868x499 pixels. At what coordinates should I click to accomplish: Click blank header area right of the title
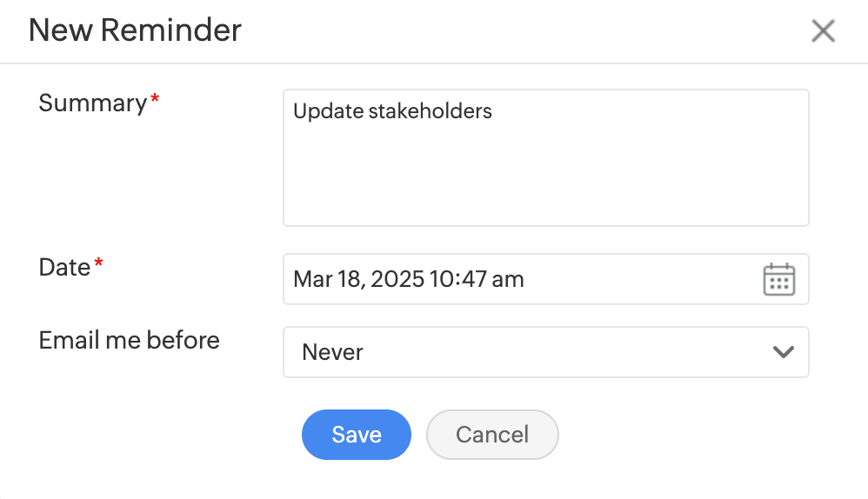click(522, 31)
